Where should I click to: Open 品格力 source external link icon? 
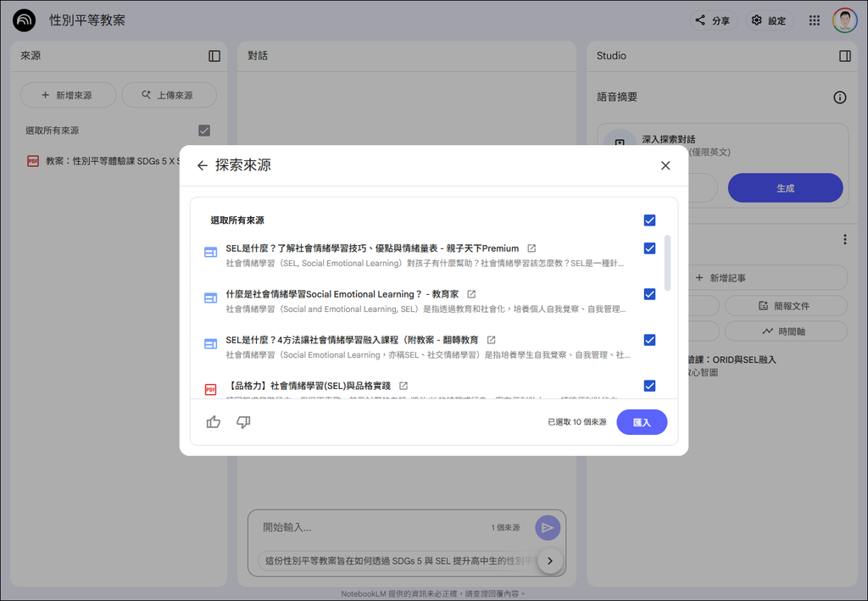(x=403, y=386)
